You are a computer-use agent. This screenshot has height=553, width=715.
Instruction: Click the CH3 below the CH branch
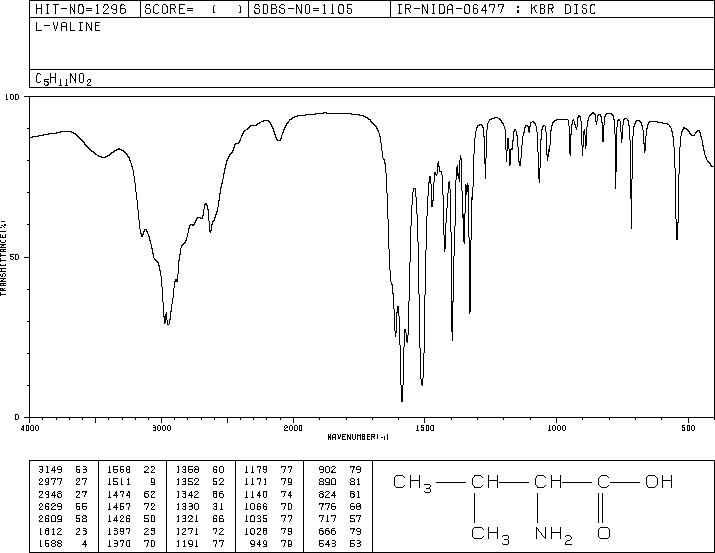490,534
